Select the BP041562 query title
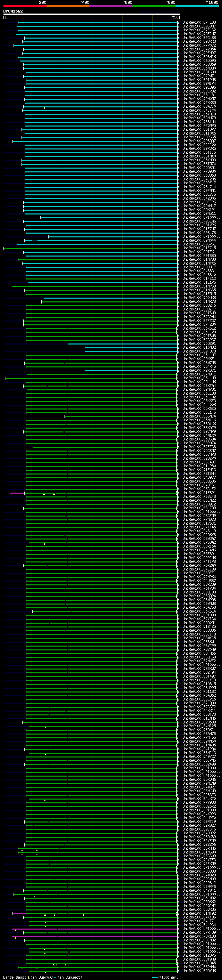This screenshot has height=980, width=222. tap(13, 11)
